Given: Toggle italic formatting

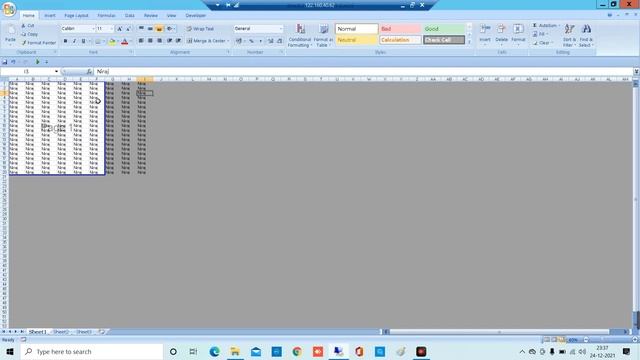Looking at the screenshot, I should [x=74, y=41].
